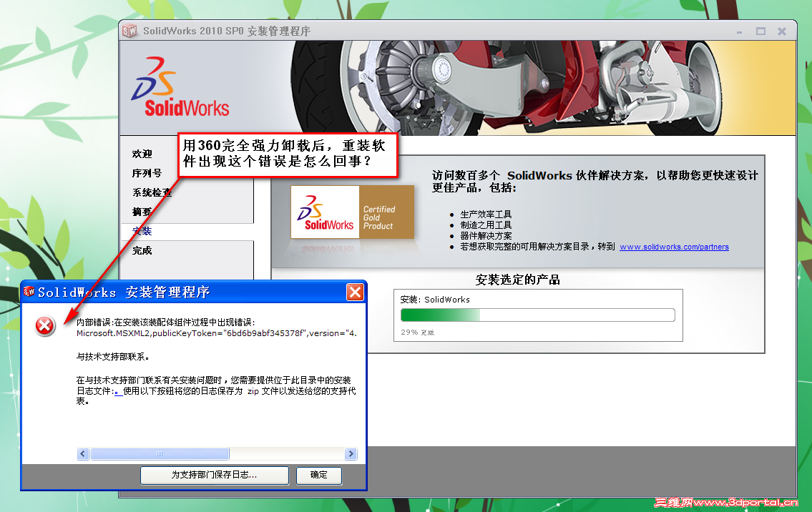Image resolution: width=812 pixels, height=512 pixels.
Task: Click SW icon in installer title bar
Action: pos(129,31)
